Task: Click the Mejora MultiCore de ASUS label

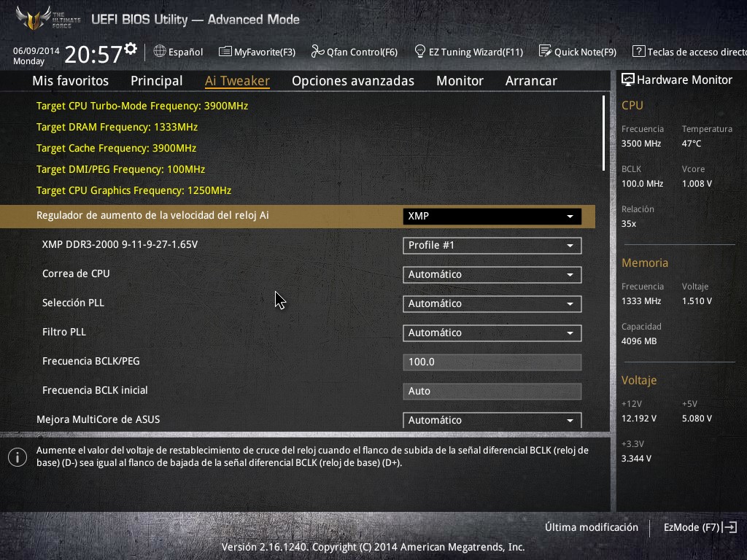Action: pyautogui.click(x=98, y=419)
